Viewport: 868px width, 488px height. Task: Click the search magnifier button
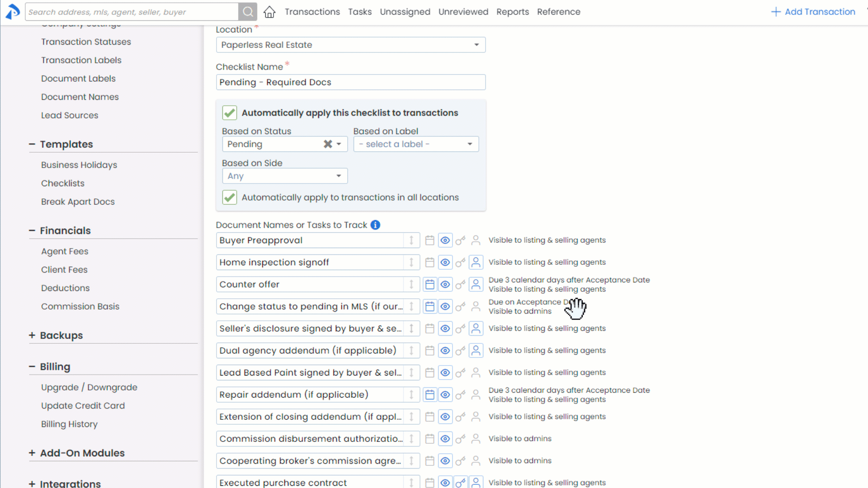pyautogui.click(x=248, y=12)
